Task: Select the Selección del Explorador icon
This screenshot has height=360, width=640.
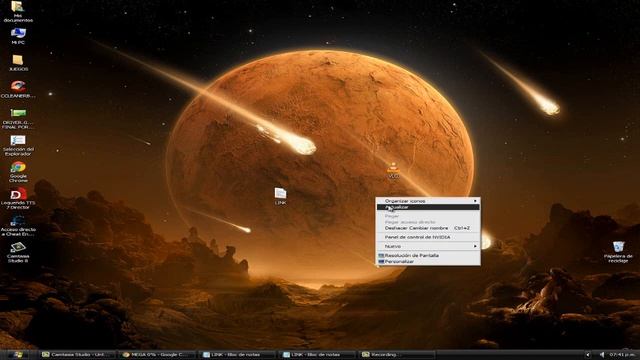Action: click(x=18, y=146)
